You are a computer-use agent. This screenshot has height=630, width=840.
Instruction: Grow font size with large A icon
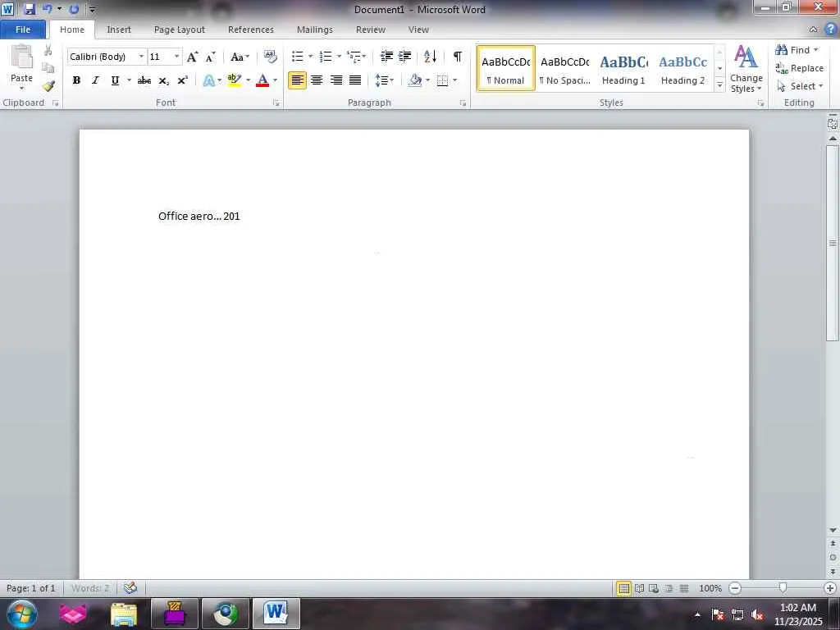192,57
